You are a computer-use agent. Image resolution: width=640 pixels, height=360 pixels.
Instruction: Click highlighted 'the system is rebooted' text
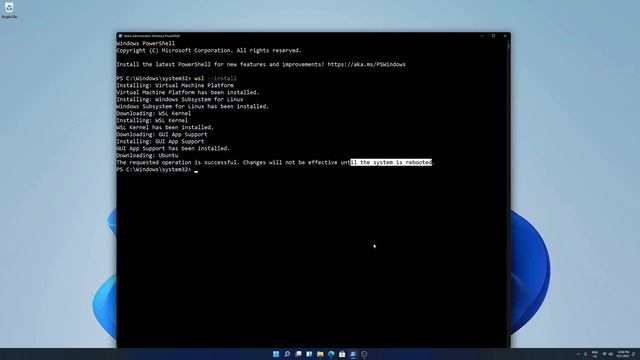pos(391,162)
